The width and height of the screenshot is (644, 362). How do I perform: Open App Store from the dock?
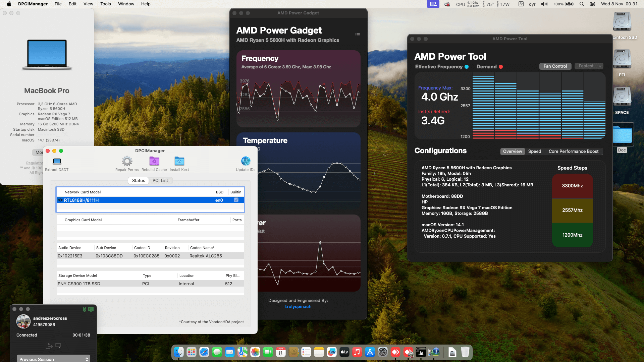click(x=370, y=352)
